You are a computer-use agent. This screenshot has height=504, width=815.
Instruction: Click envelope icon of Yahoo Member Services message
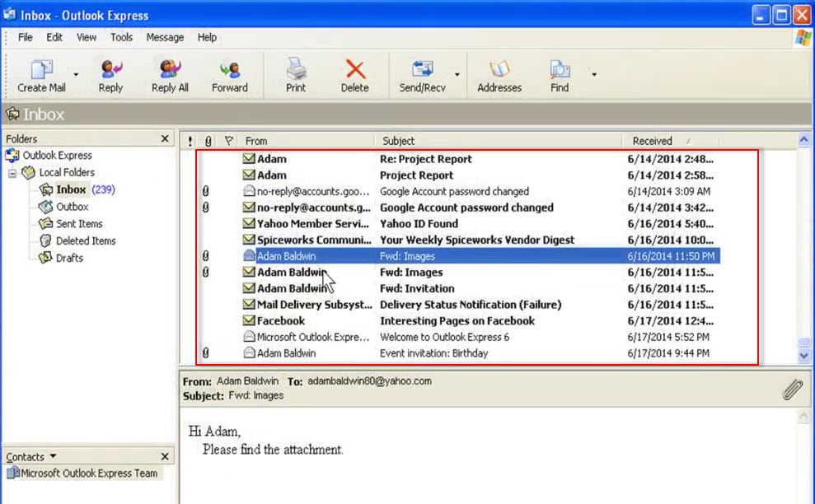click(x=249, y=223)
